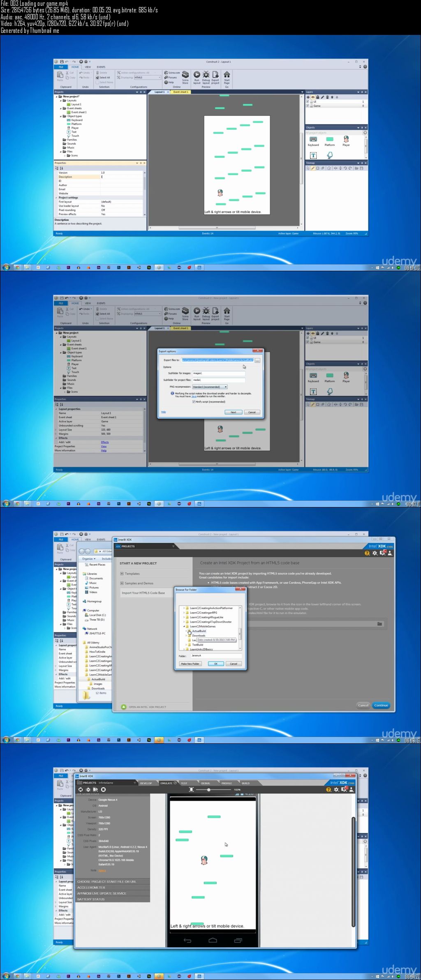
Task: Toggle the Minify script checkbox in Export options
Action: tap(194, 402)
